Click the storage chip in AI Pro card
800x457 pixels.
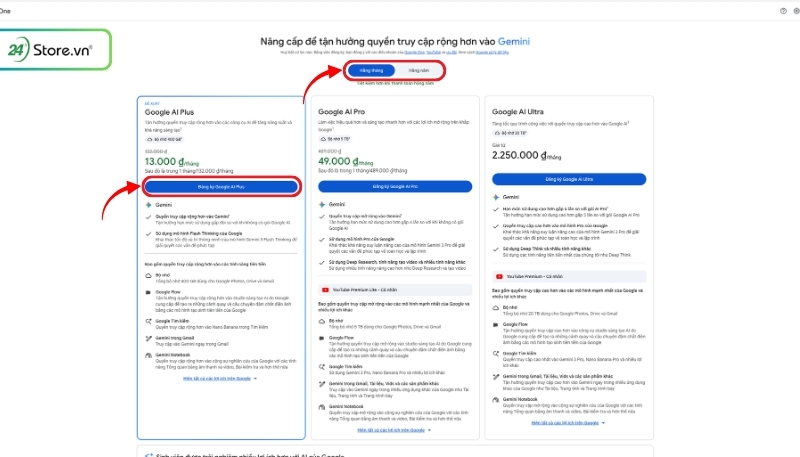(x=335, y=139)
